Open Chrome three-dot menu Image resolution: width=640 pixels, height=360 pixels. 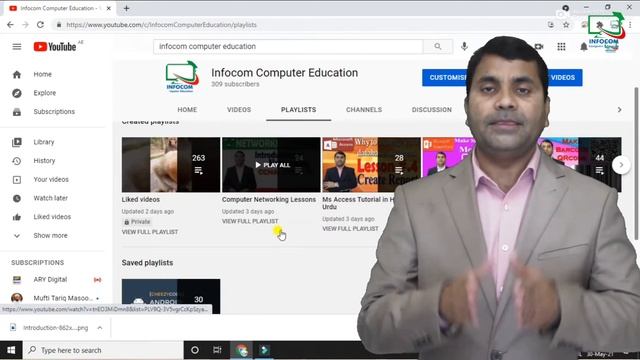click(x=630, y=25)
